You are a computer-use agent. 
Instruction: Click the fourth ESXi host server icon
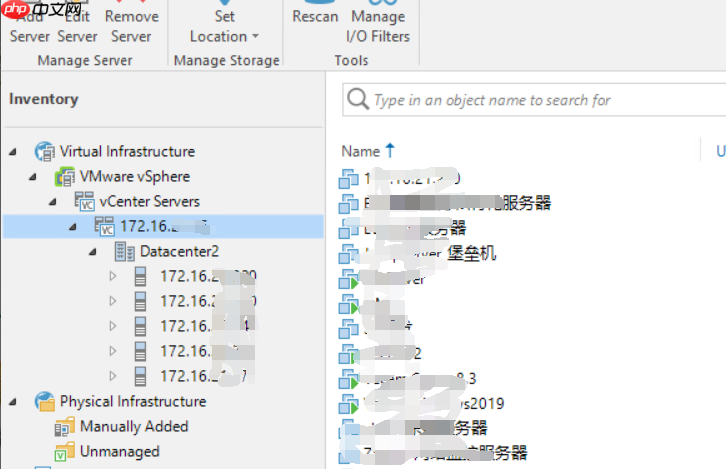[x=140, y=351]
